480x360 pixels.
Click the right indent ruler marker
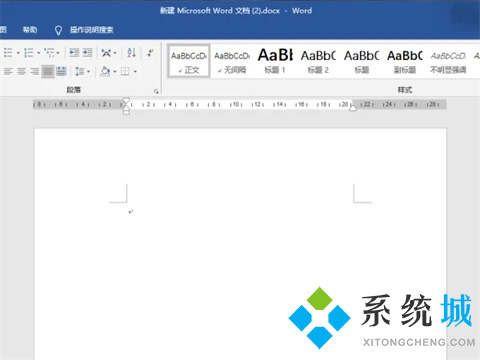point(353,108)
